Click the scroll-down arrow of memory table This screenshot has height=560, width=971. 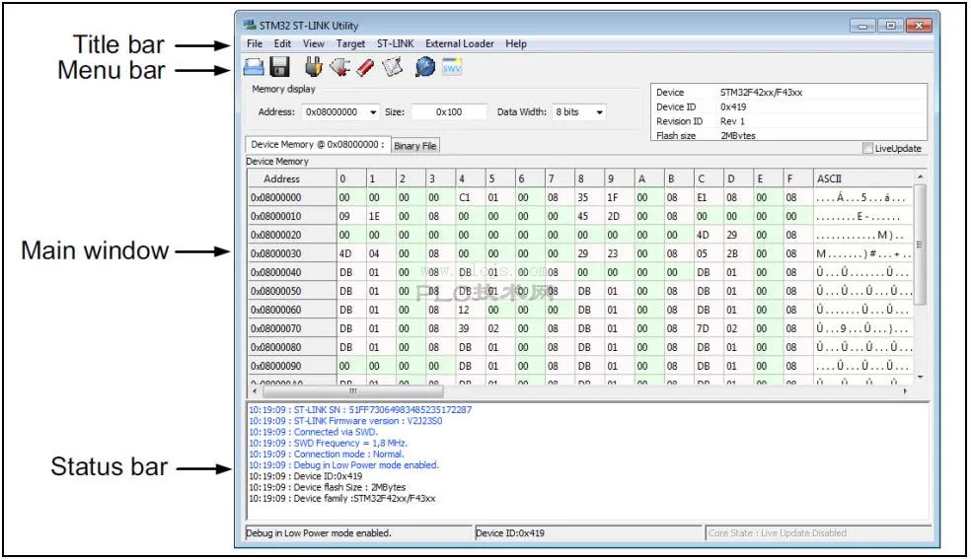(921, 377)
